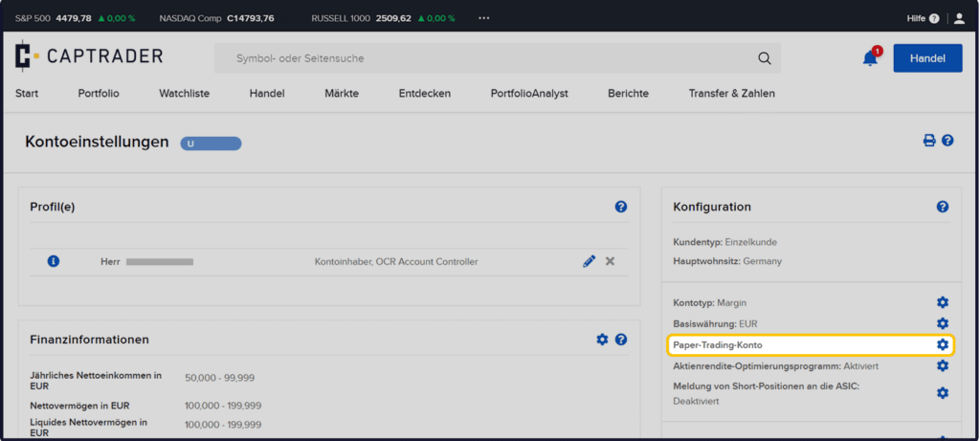
Task: Expand more indices via three dots
Action: (x=483, y=18)
